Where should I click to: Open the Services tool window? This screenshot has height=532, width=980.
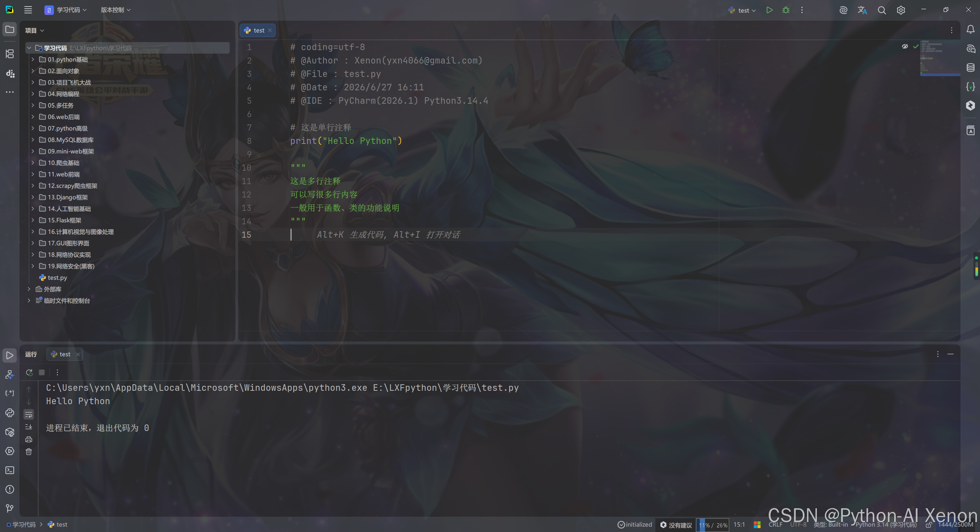point(10,451)
